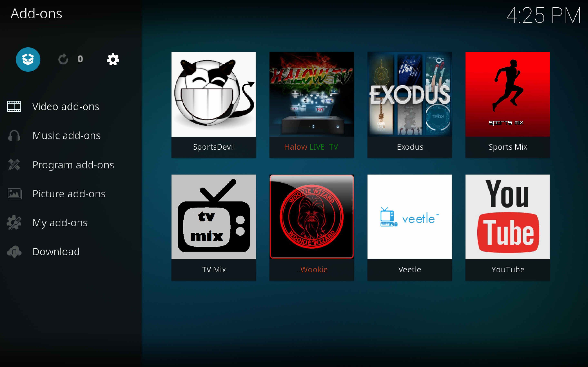The height and width of the screenshot is (367, 588).
Task: Navigate to Video add-ons section
Action: pos(66,107)
